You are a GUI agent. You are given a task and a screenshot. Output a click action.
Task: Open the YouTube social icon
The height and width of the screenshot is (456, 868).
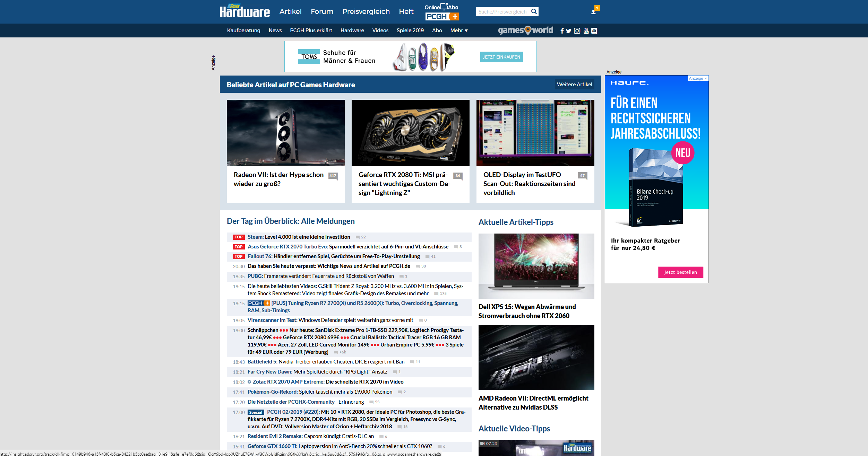[586, 31]
